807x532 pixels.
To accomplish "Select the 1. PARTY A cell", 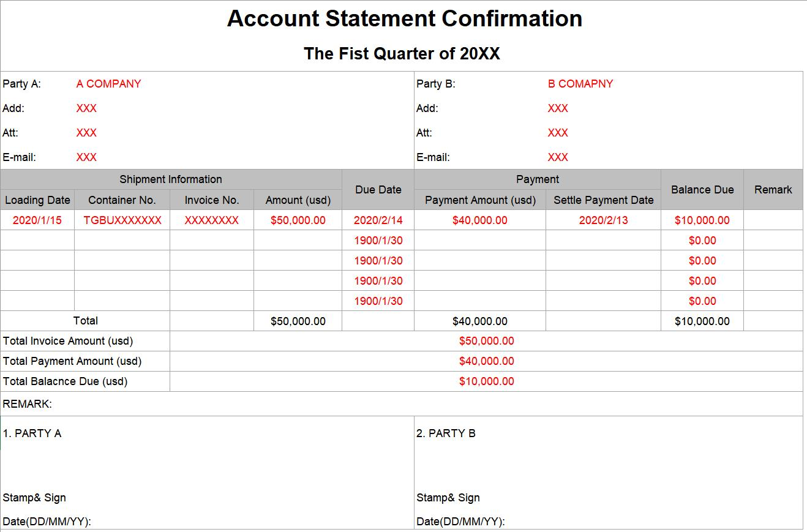I will coord(32,433).
